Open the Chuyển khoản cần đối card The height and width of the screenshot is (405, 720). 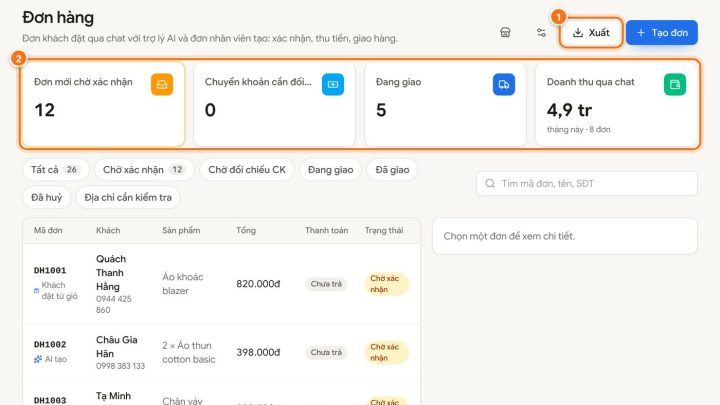(274, 104)
